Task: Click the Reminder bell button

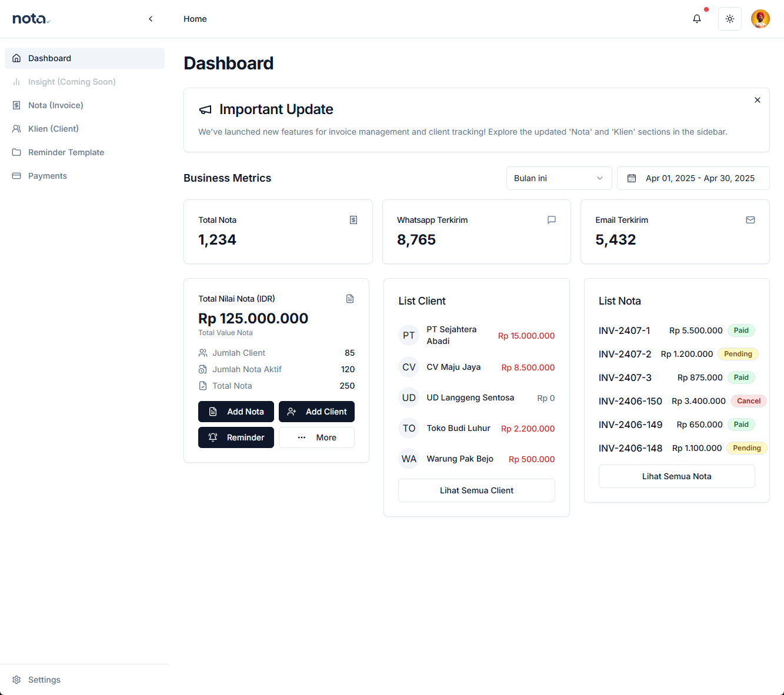Action: (236, 437)
